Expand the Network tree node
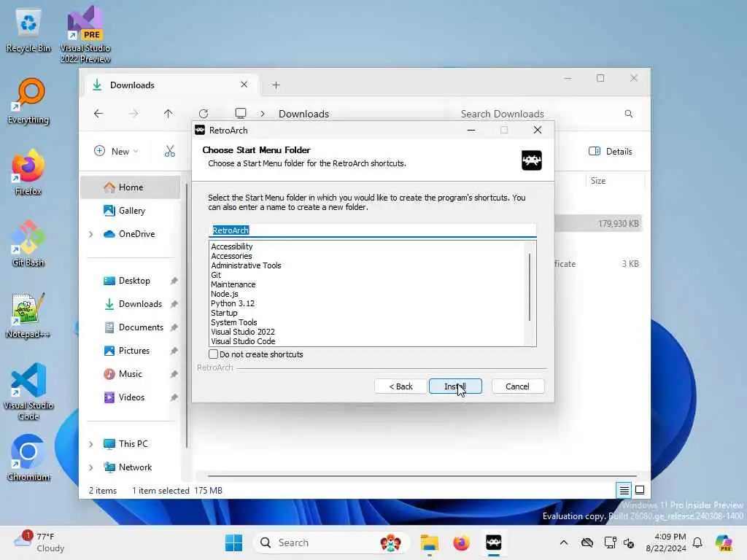Viewport: 747px width, 560px height. [x=91, y=467]
